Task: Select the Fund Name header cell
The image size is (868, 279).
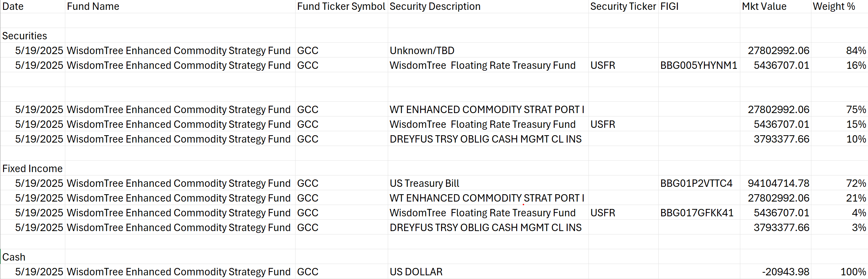Action: (x=180, y=6)
